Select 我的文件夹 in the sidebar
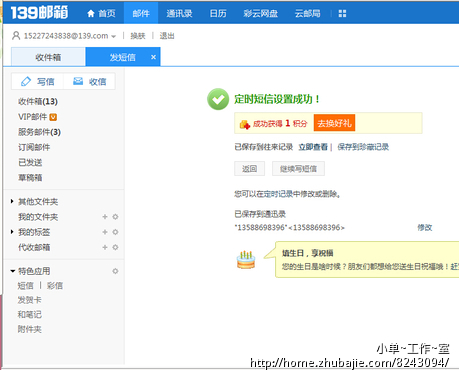The image size is (459, 370). [x=38, y=217]
